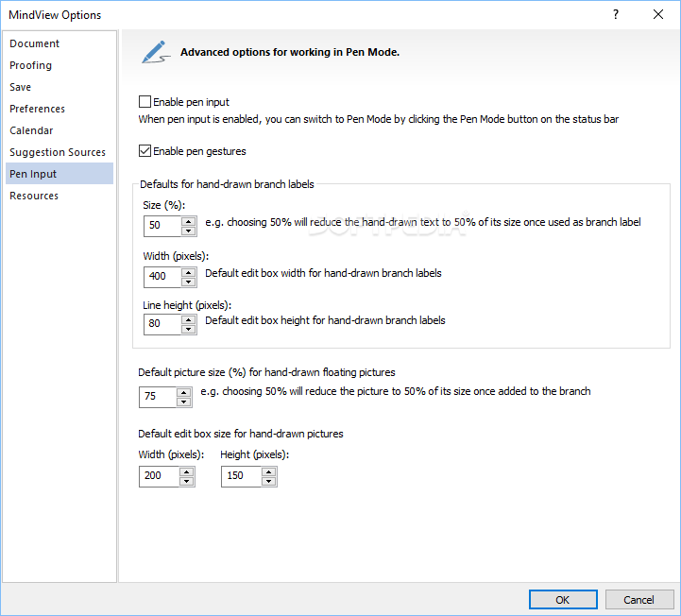
Task: Decrease branch label Width 400 down arrow
Action: point(189,282)
